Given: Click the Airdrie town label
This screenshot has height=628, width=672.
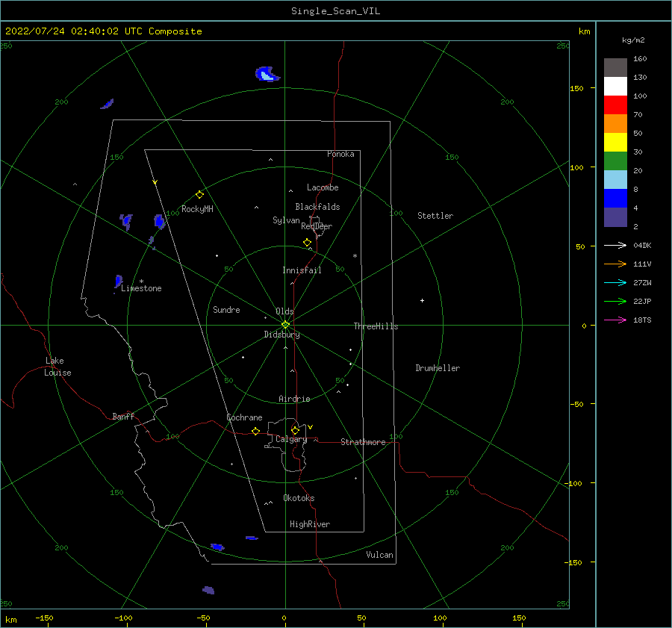Looking at the screenshot, I should point(294,399).
